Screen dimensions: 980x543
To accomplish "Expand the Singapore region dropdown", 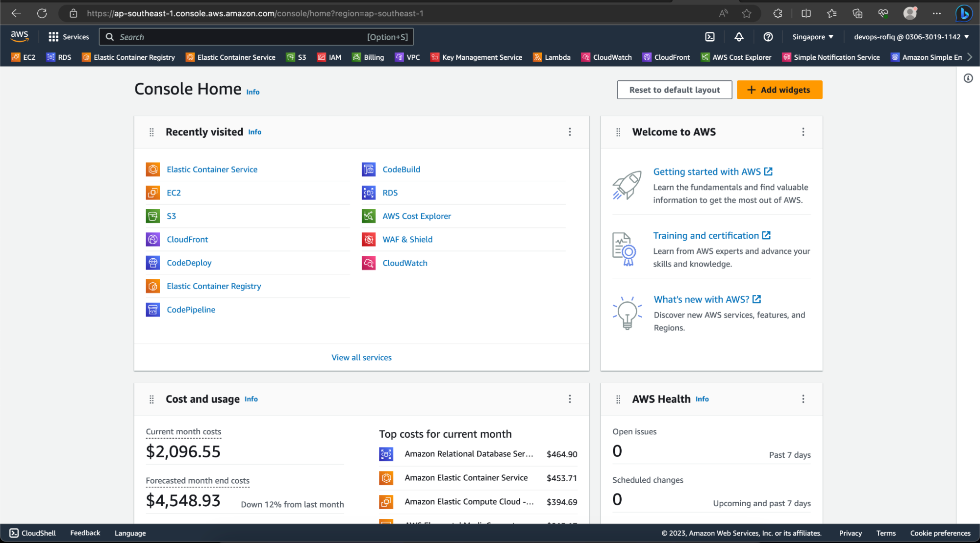I will (x=813, y=37).
